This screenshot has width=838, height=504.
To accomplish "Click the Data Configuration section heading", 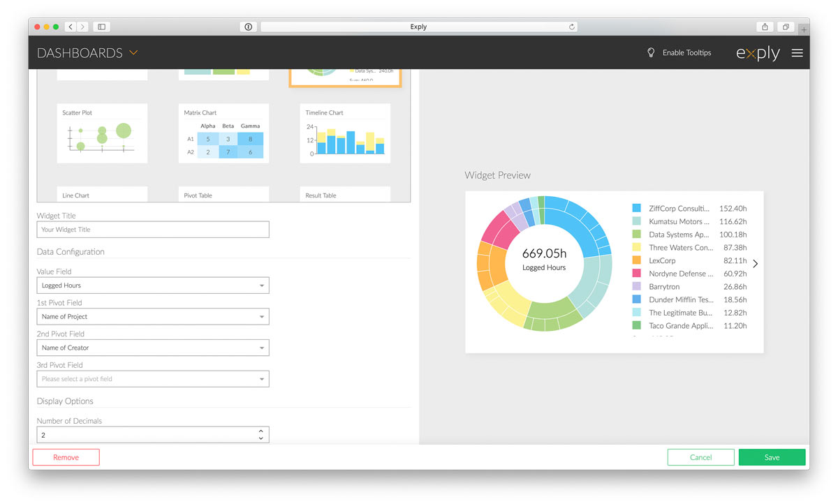I will coord(71,251).
